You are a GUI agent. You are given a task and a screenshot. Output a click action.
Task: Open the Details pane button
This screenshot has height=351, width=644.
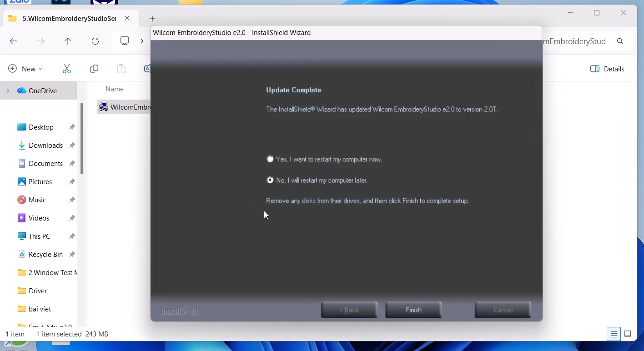coord(607,69)
